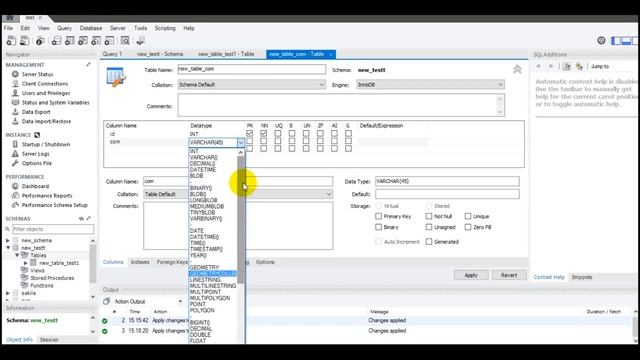Click the new SQL tab toolbar icon
640x360 pixels.
tap(11, 40)
